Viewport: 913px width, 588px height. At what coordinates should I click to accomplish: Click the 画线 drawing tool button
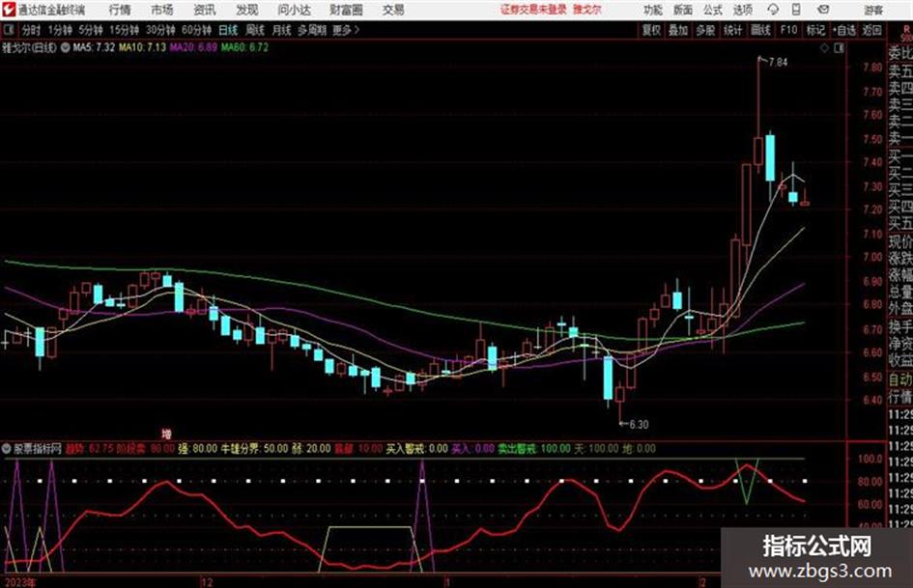point(761,30)
